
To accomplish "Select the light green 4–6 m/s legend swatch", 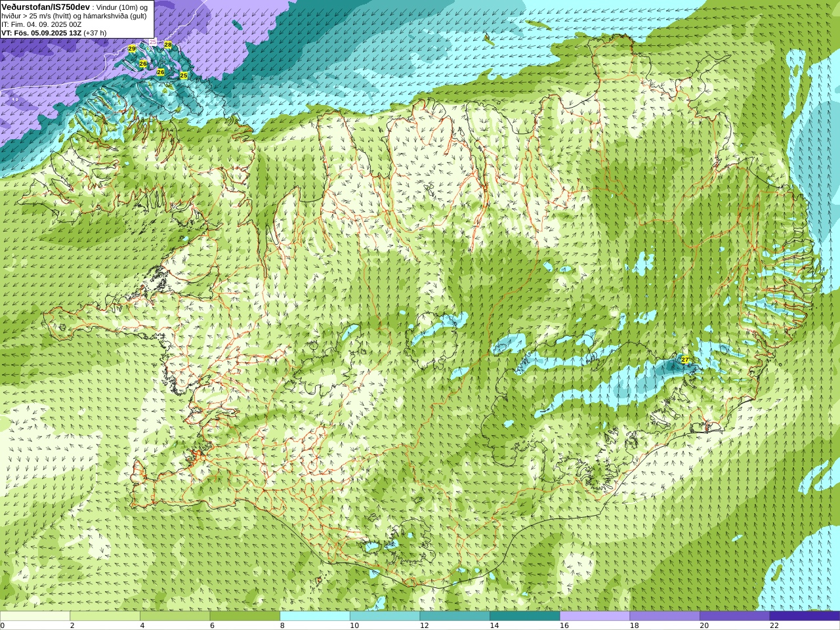I will [175, 616].
